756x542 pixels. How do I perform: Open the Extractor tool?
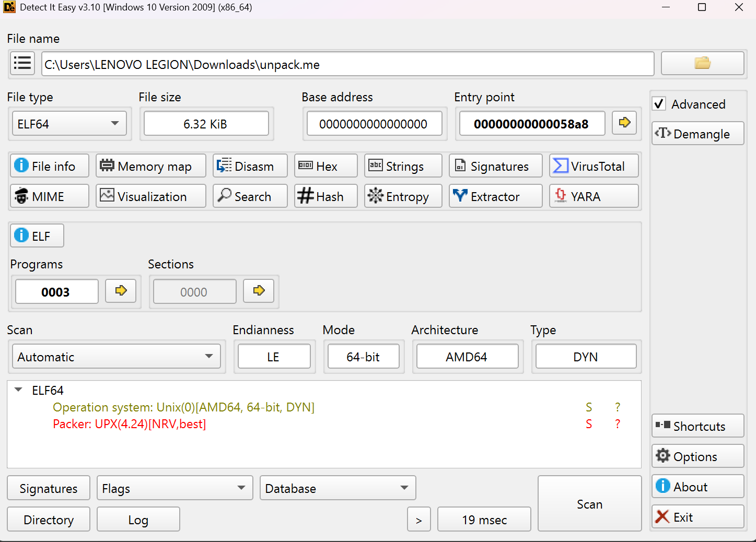point(495,196)
